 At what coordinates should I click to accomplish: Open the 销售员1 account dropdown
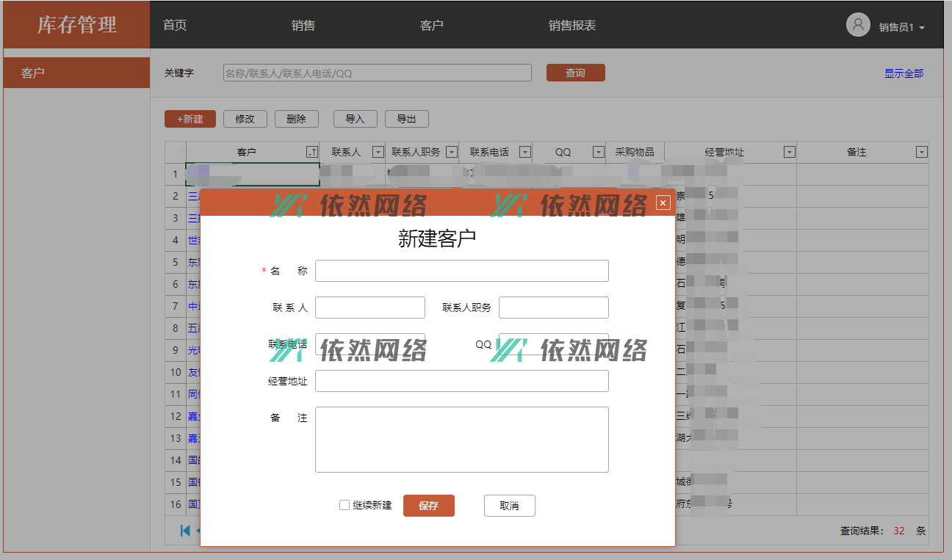[x=901, y=27]
